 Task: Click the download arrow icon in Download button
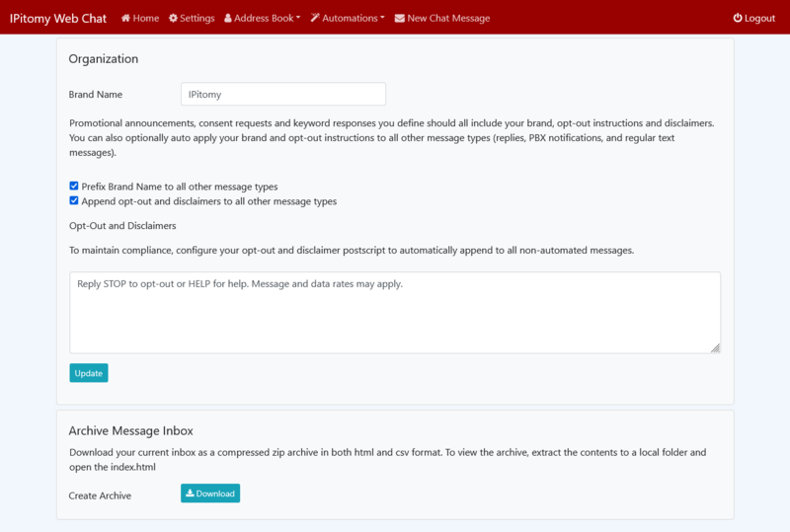(190, 494)
